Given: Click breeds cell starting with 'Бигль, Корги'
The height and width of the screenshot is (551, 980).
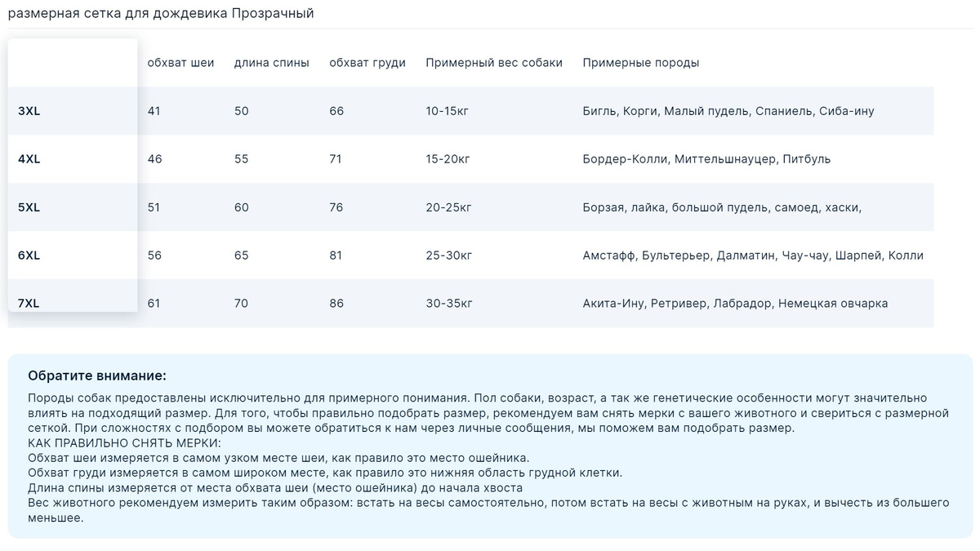Looking at the screenshot, I should pos(728,111).
